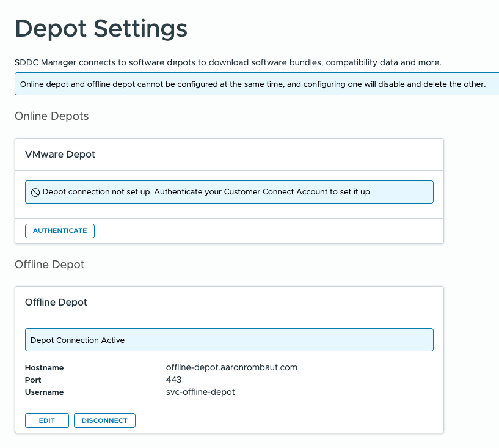Click the prohibited circle icon in VMware Depot alert
The height and width of the screenshot is (448, 499).
(35, 192)
